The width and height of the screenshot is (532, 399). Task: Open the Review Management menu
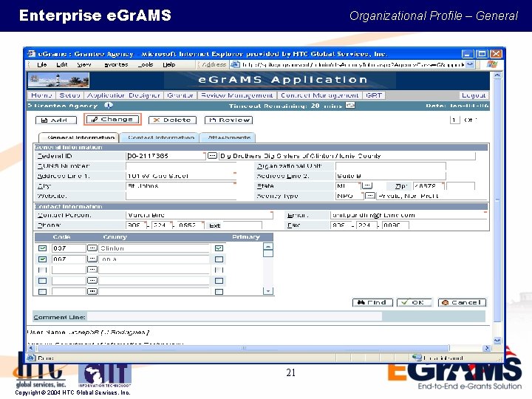point(237,95)
